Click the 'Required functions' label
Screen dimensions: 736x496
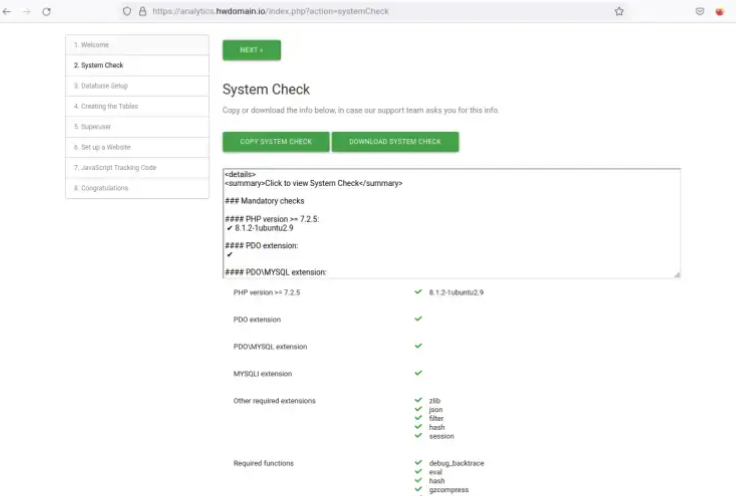point(263,463)
